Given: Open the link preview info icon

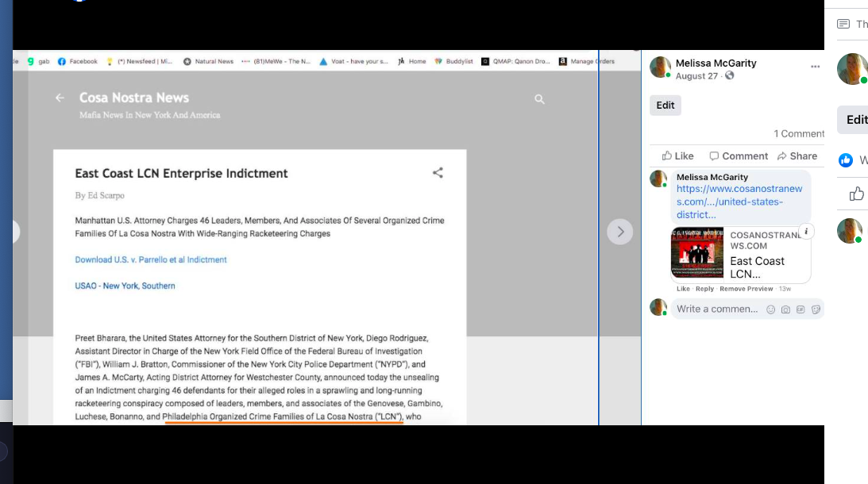Looking at the screenshot, I should (806, 231).
